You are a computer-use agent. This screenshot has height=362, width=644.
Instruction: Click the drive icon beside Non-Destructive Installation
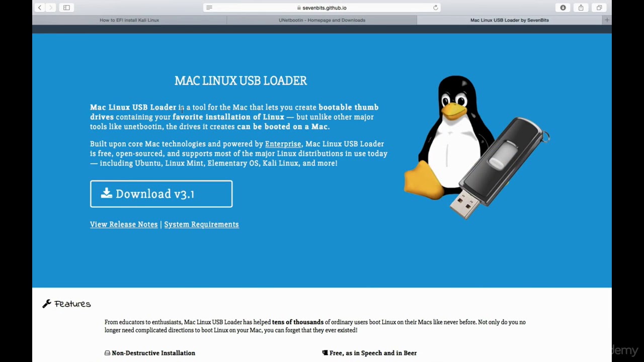pyautogui.click(x=107, y=353)
